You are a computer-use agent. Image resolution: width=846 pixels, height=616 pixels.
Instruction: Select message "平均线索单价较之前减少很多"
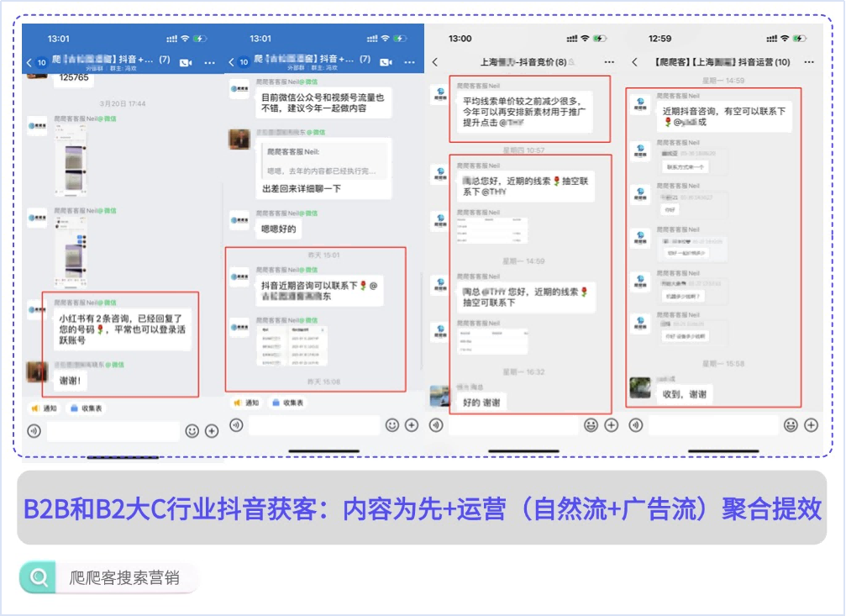pyautogui.click(x=524, y=112)
